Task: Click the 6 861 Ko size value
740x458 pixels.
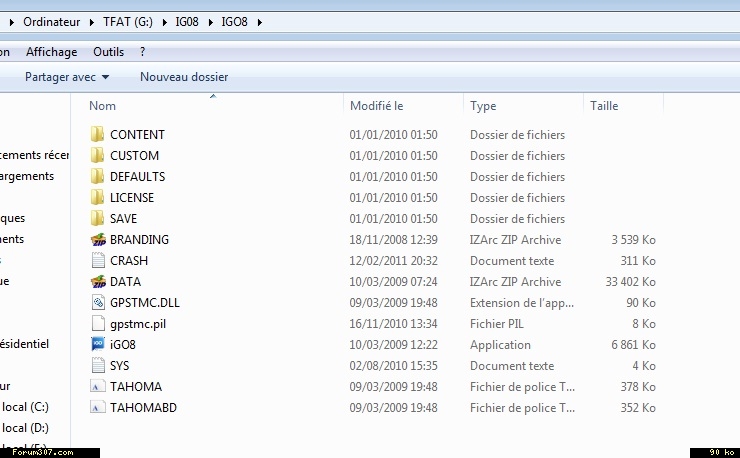Action: click(x=633, y=345)
